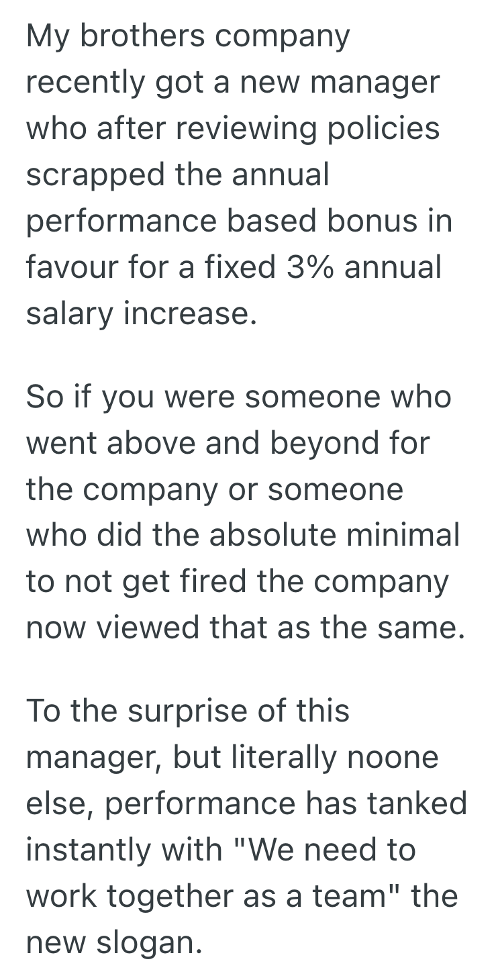This screenshot has height=980, width=498.
Task: Click the word "minimal"
Action: 408,536
